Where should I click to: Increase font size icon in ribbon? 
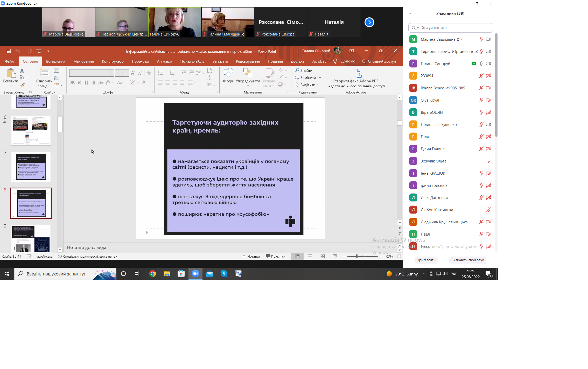point(133,73)
